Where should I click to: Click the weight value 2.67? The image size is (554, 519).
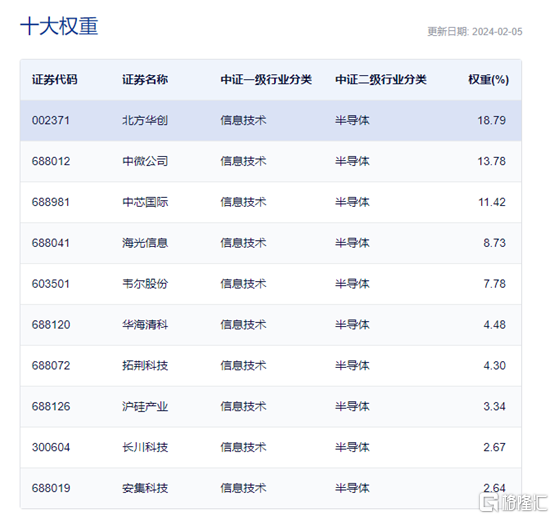(x=495, y=447)
